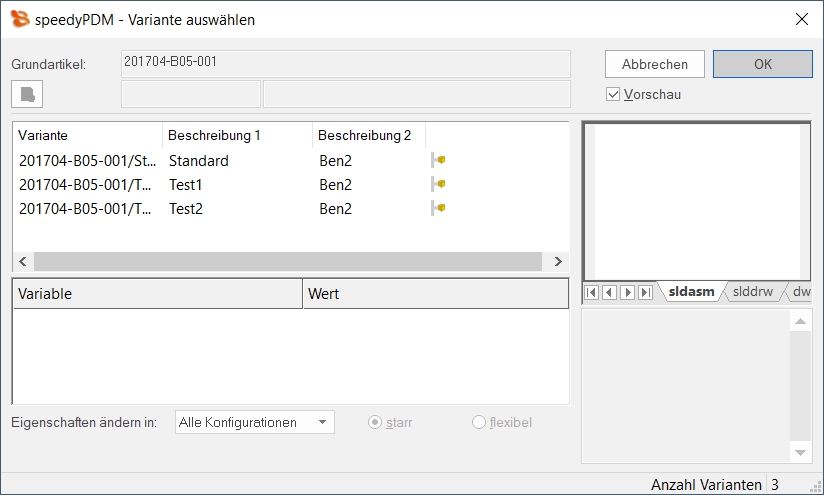Toggle the Vorschau checkbox
Viewport: 824px width, 495px height.
[x=613, y=95]
